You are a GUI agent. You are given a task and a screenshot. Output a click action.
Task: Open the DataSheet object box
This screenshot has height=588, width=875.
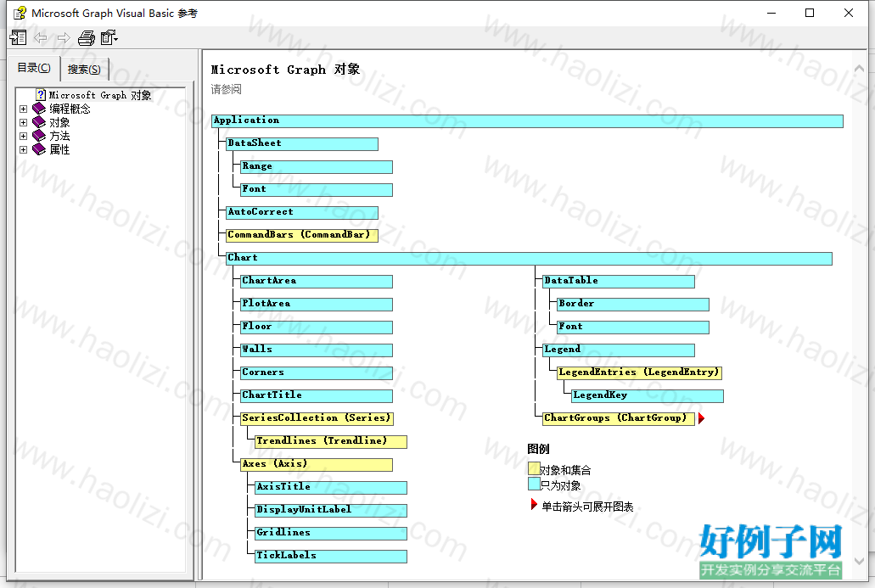click(302, 144)
